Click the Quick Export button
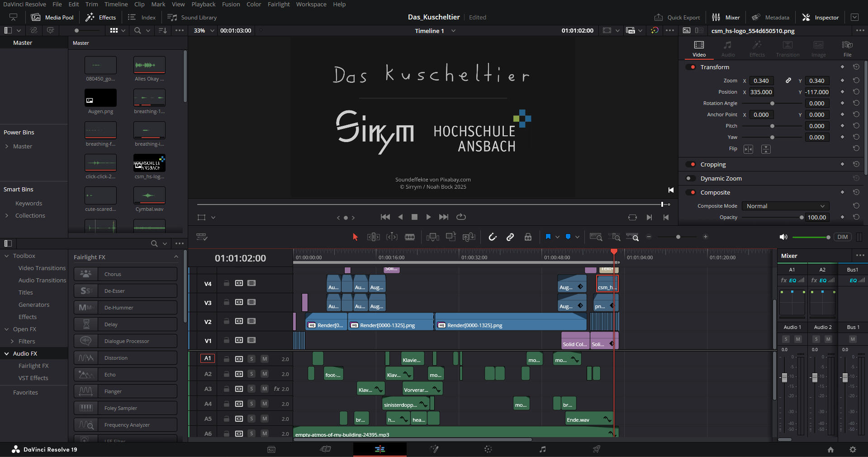 pyautogui.click(x=677, y=18)
